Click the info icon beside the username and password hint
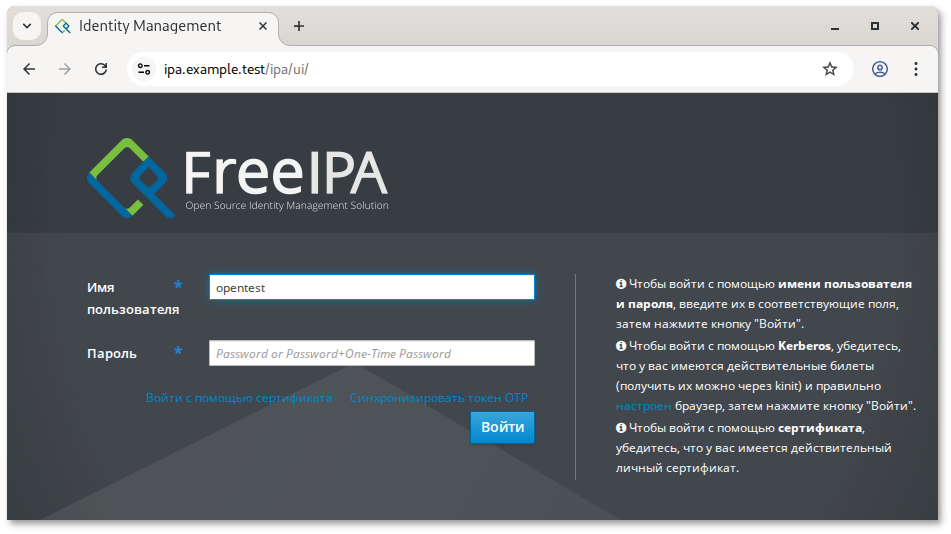The width and height of the screenshot is (951, 534). tap(620, 284)
